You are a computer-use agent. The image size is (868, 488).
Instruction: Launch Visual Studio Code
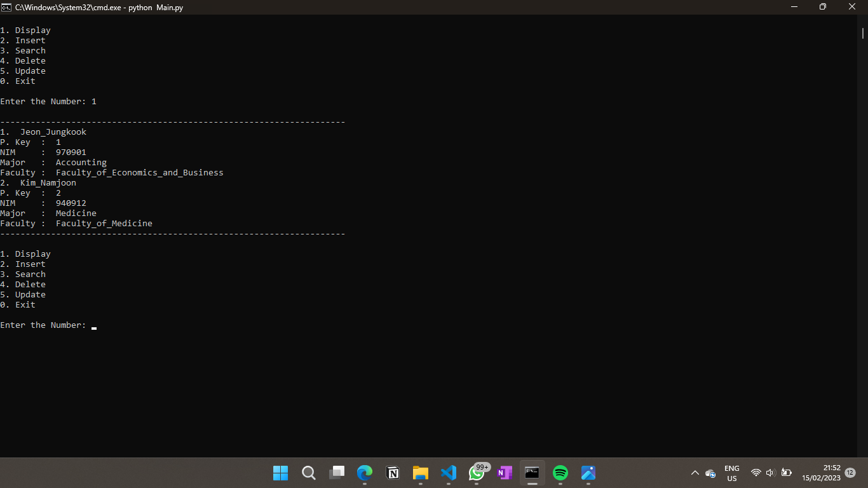[x=448, y=473]
